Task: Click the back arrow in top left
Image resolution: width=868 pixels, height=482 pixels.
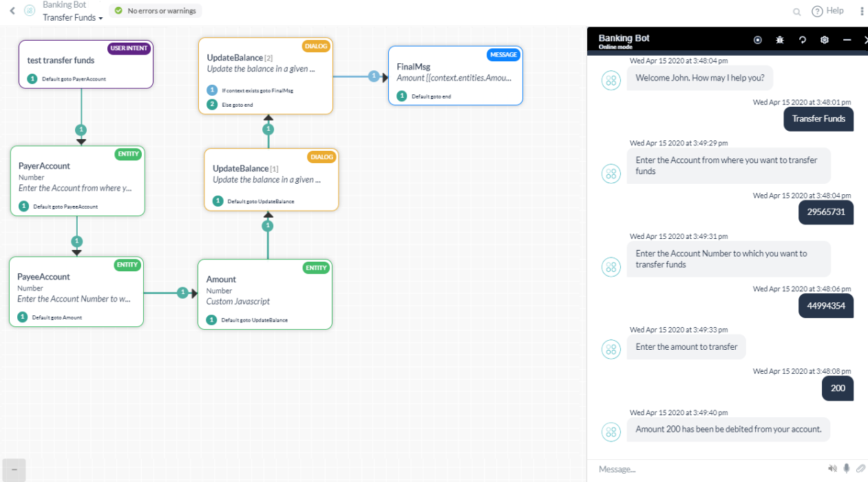Action: (12, 11)
